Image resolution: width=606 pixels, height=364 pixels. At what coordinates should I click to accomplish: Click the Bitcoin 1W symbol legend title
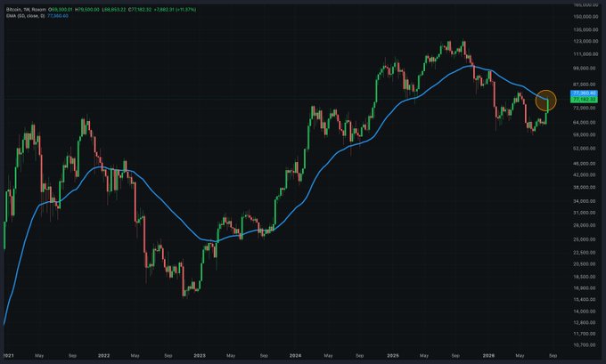tap(26, 9)
